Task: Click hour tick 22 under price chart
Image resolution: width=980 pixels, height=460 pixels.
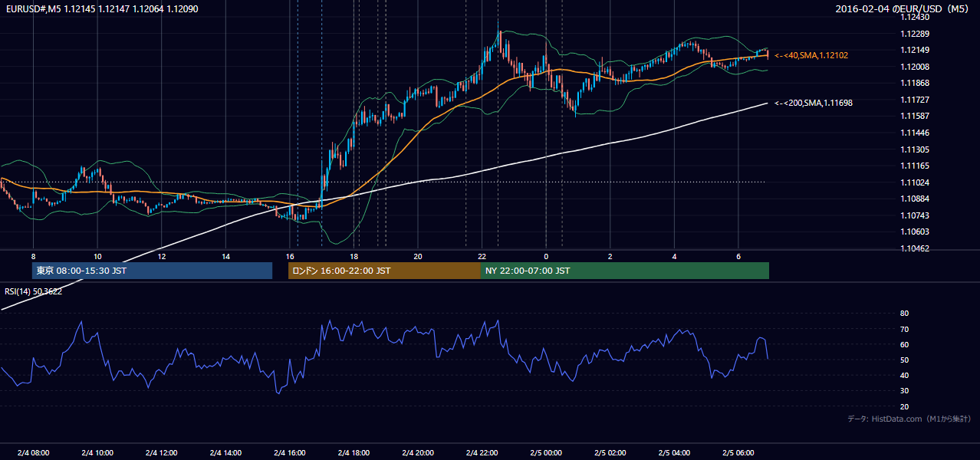Action: (x=482, y=256)
